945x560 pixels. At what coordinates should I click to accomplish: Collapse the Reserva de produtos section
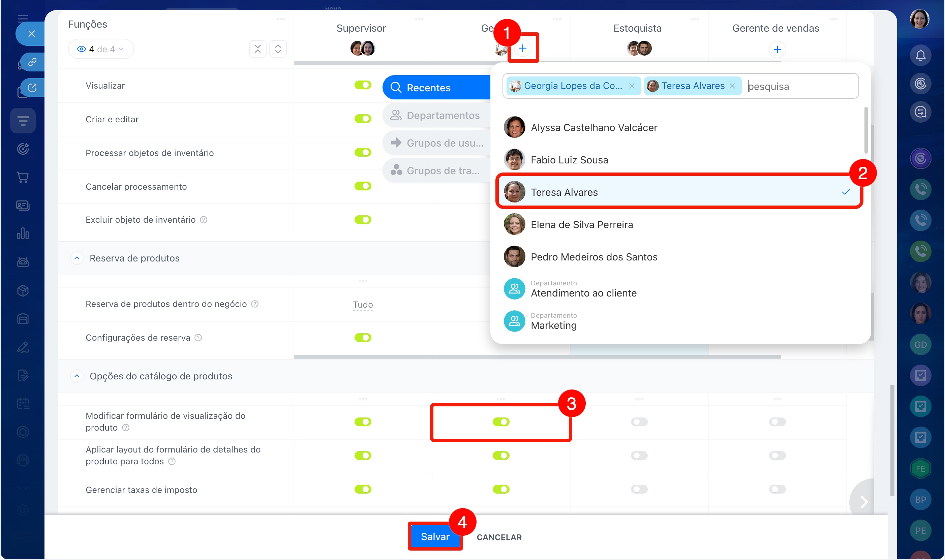click(x=77, y=258)
